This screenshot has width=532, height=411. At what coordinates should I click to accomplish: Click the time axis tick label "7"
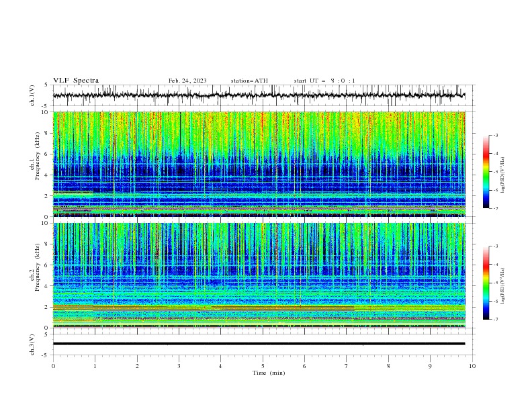[347, 366]
